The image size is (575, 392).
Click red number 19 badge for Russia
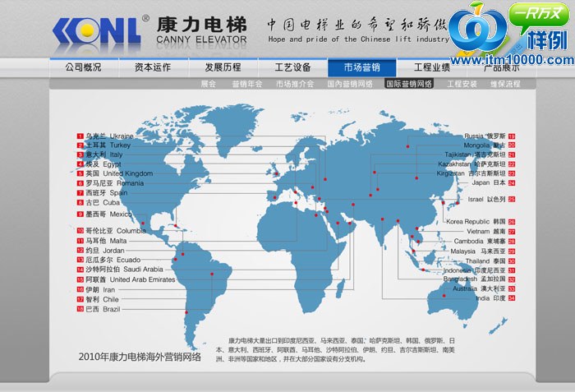[512, 136]
